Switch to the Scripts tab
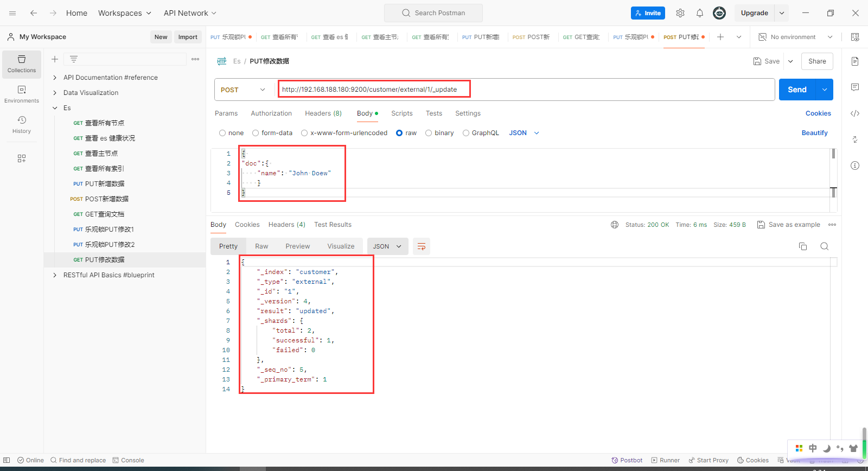 coord(402,113)
